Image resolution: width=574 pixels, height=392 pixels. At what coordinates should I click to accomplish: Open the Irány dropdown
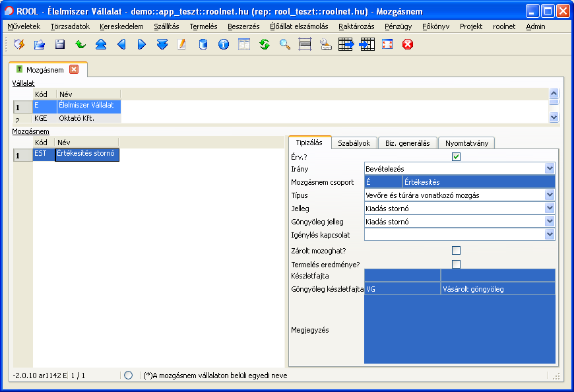[x=550, y=169]
